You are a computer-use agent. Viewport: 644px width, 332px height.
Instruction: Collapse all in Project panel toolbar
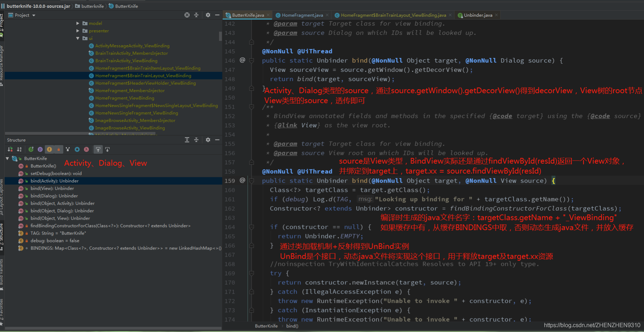coord(196,15)
